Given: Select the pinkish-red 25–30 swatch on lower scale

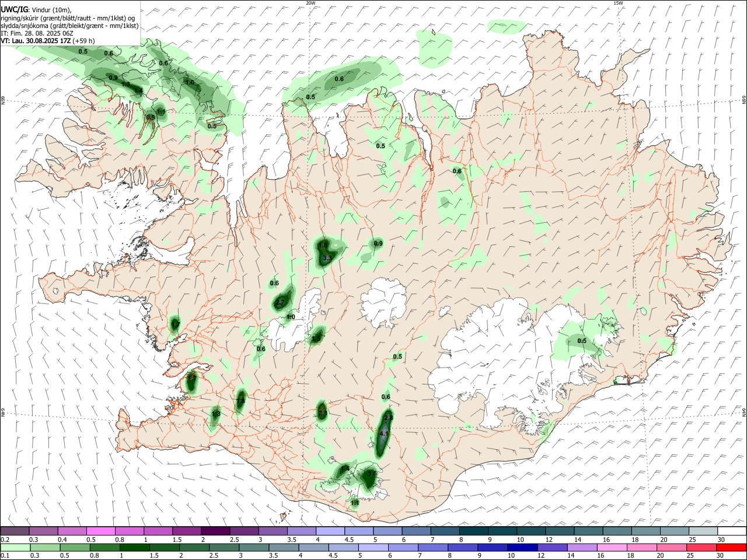Looking at the screenshot, I should [701, 547].
